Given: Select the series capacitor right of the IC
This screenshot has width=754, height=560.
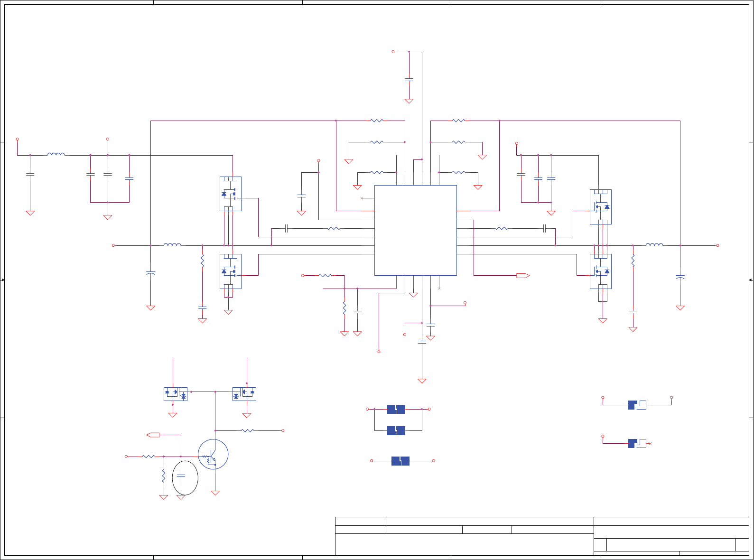Looking at the screenshot, I should (545, 228).
